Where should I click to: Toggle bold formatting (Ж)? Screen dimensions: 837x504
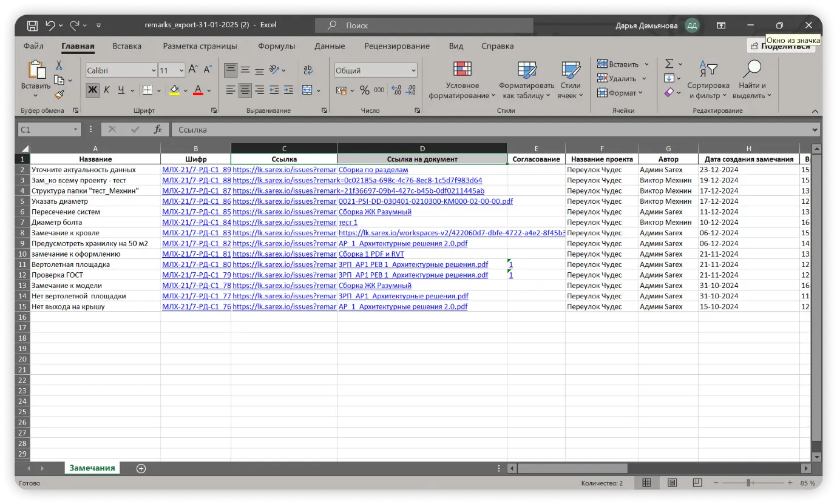pos(92,90)
